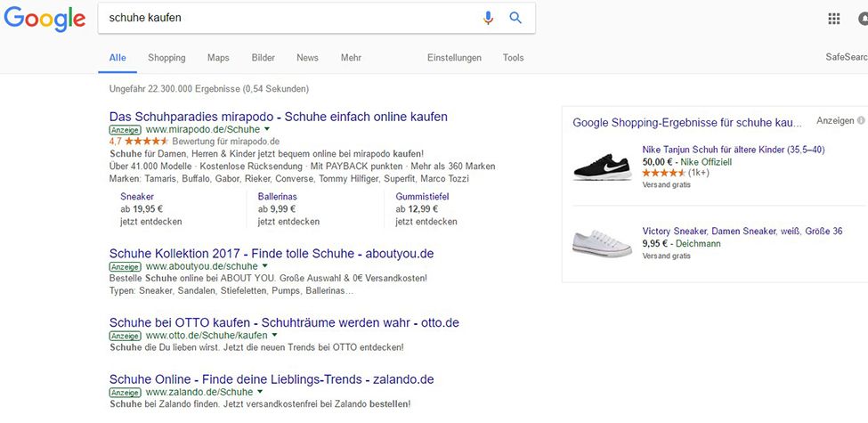Open the Mehr search menu
Screen dimensions: 868x423
click(351, 58)
